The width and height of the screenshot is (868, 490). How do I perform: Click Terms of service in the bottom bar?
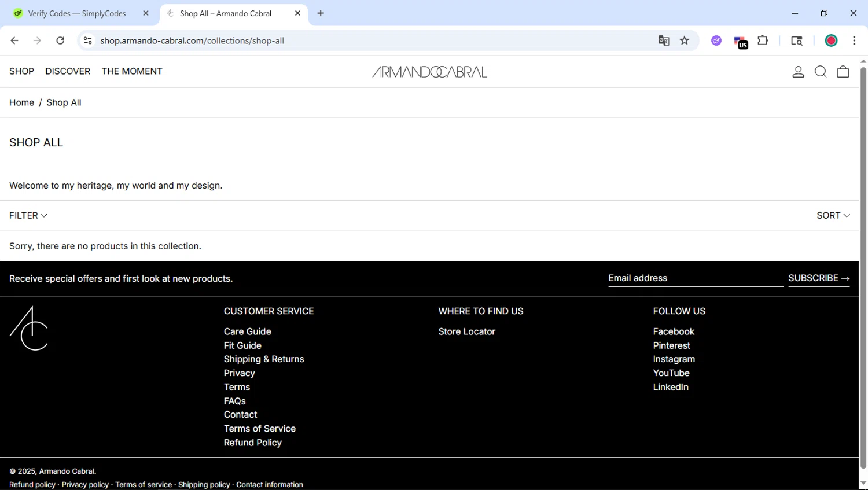(144, 485)
